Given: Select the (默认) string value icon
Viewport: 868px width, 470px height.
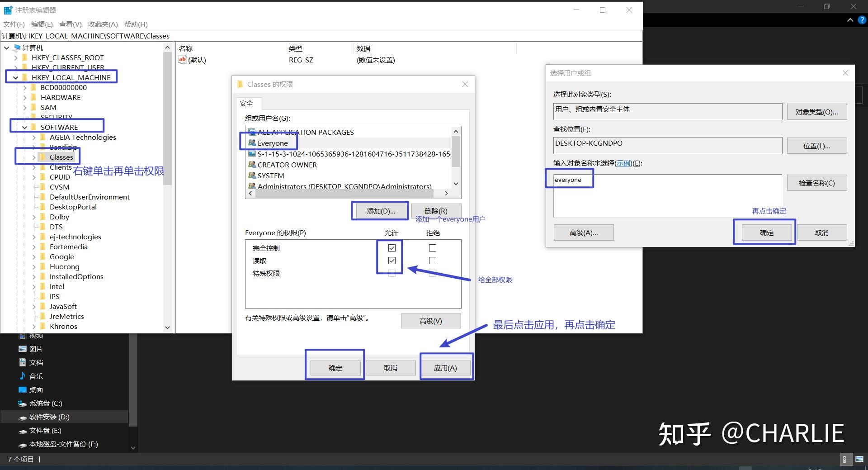Looking at the screenshot, I should (x=183, y=60).
